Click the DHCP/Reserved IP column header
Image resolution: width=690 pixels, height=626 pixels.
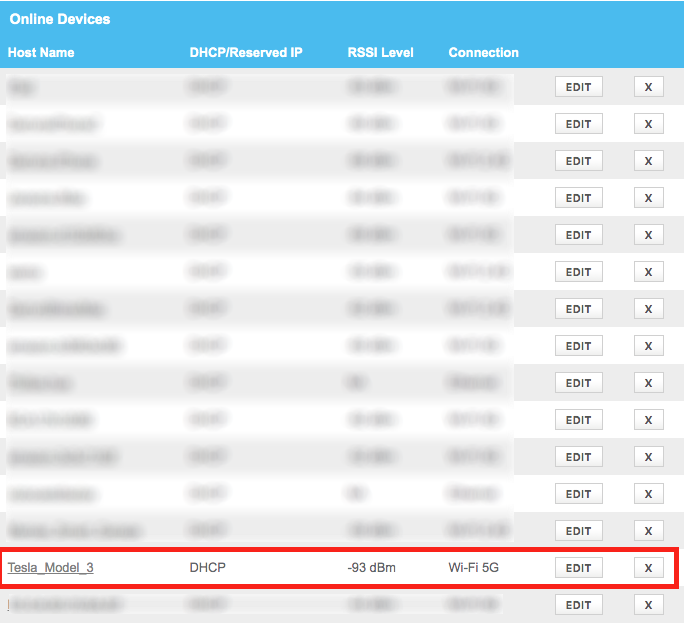click(246, 53)
